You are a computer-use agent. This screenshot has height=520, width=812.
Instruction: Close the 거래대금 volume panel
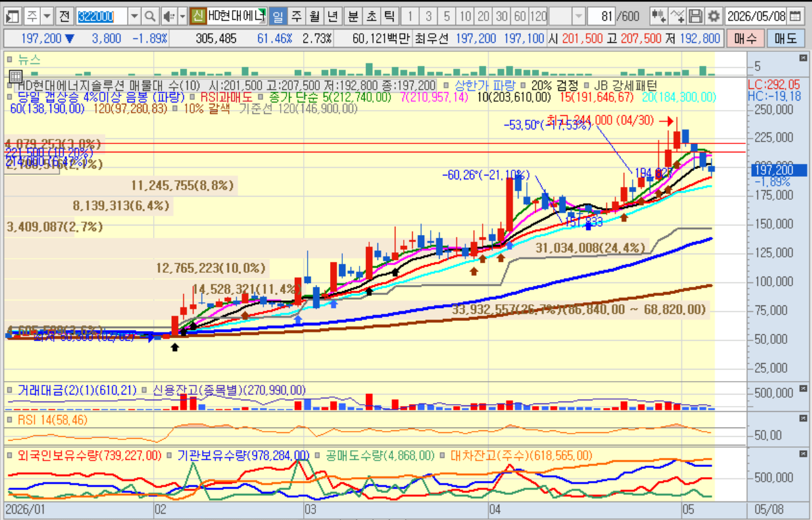click(803, 388)
